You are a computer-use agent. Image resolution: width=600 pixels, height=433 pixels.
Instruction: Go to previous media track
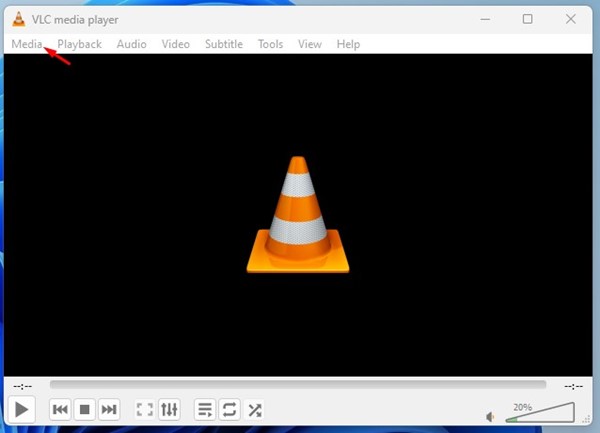(x=60, y=410)
